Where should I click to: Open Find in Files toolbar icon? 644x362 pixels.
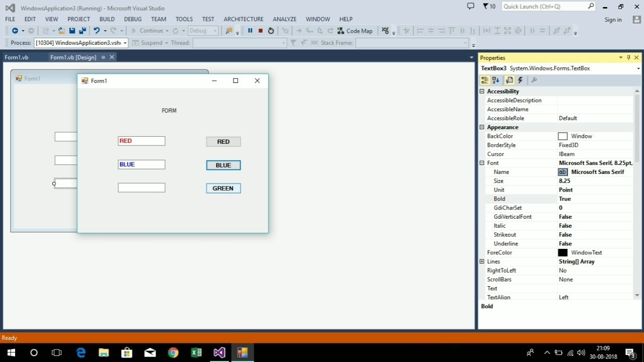coord(229,31)
